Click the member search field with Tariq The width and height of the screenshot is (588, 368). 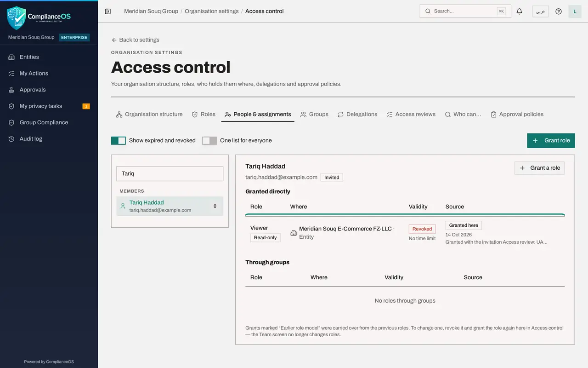coord(170,173)
